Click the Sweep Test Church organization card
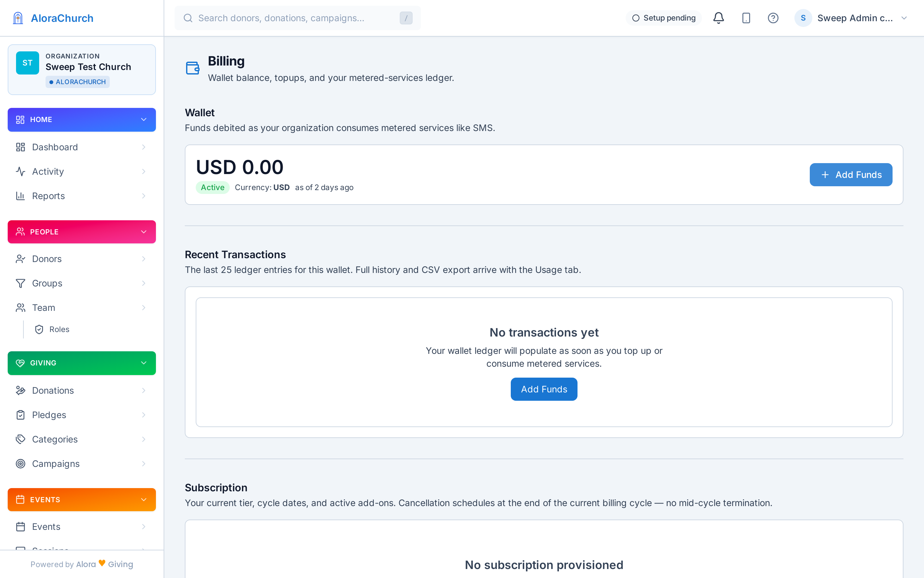The height and width of the screenshot is (578, 924). pos(82,70)
